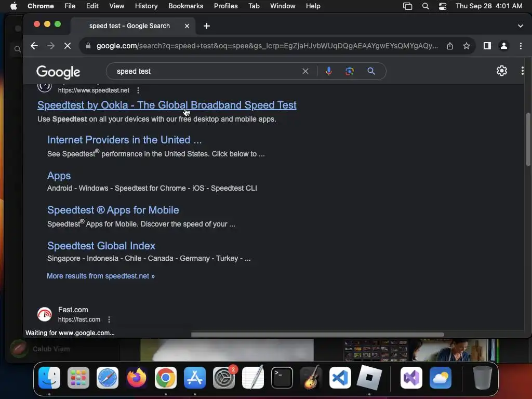The width and height of the screenshot is (532, 399).
Task: Open Speedtest by Ookla result link
Action: point(167,105)
